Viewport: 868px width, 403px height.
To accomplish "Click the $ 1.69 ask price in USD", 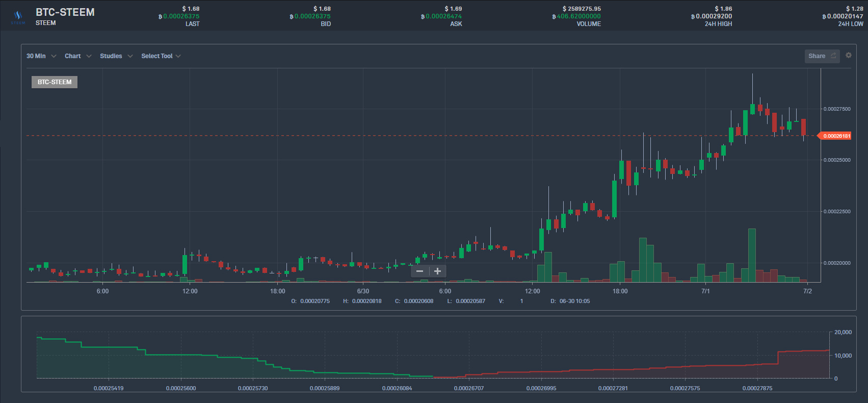I will [x=453, y=9].
